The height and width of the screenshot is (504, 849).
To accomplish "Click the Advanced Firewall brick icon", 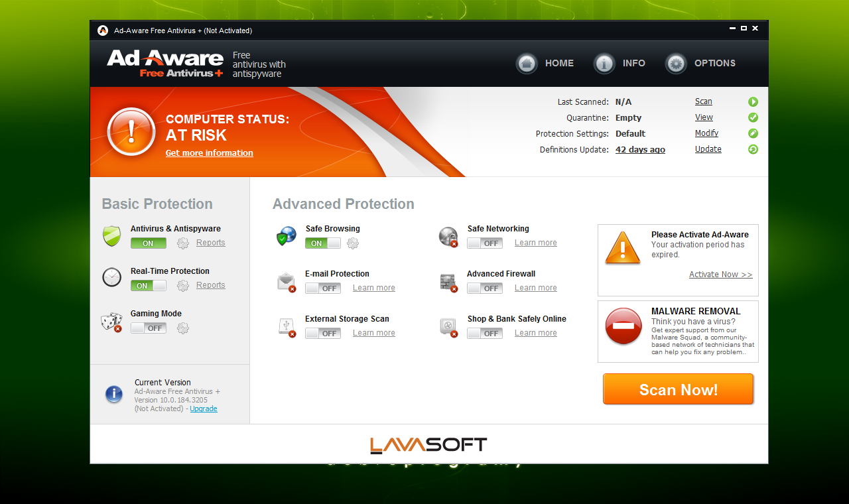I will (x=448, y=282).
